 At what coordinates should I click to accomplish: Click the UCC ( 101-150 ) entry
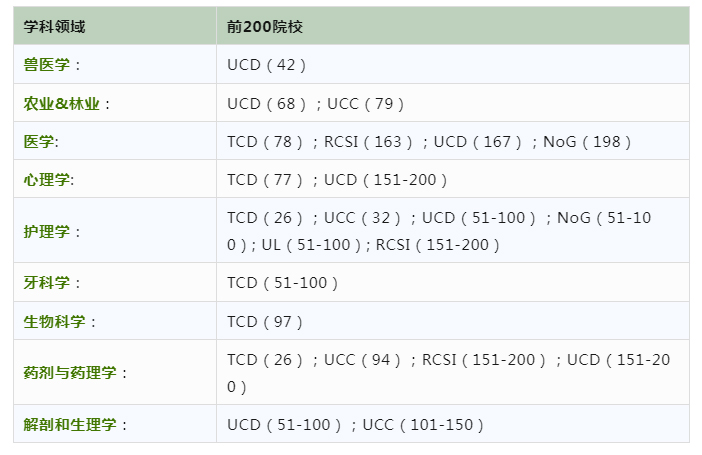coord(423,425)
